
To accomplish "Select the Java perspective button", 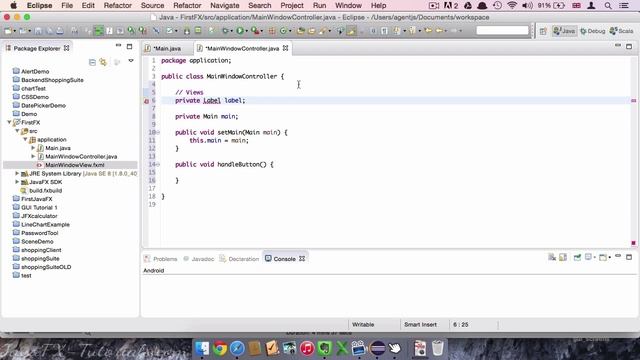I will click(x=564, y=31).
